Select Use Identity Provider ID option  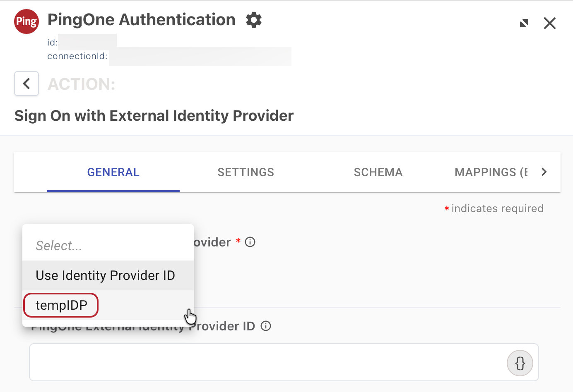(x=105, y=275)
